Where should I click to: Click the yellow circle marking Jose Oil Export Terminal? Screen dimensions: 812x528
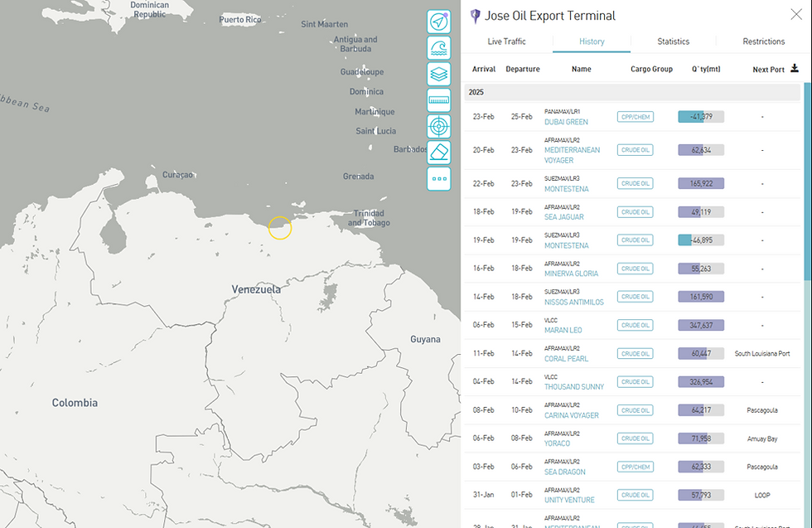tap(279, 228)
